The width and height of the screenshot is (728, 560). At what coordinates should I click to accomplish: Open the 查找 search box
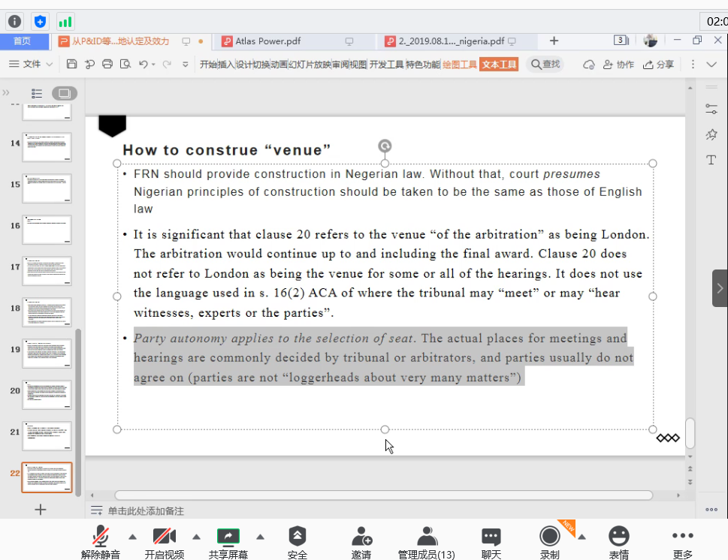click(x=545, y=65)
